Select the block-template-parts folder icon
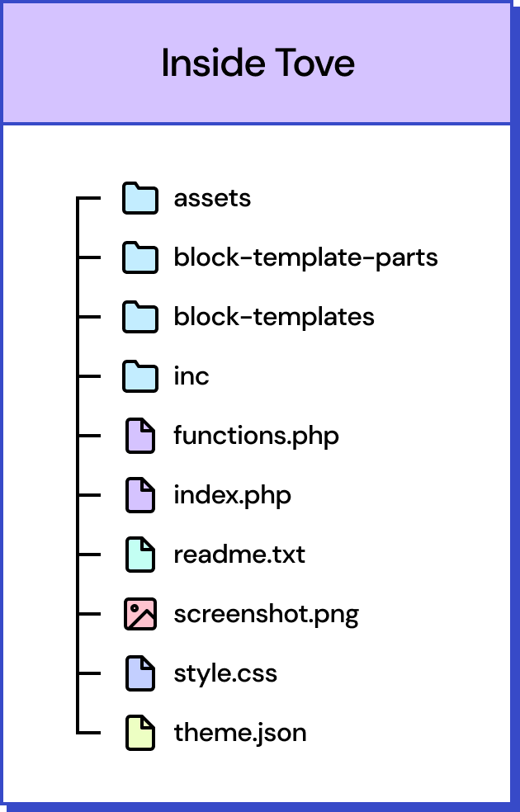The width and height of the screenshot is (520, 812). 140,257
